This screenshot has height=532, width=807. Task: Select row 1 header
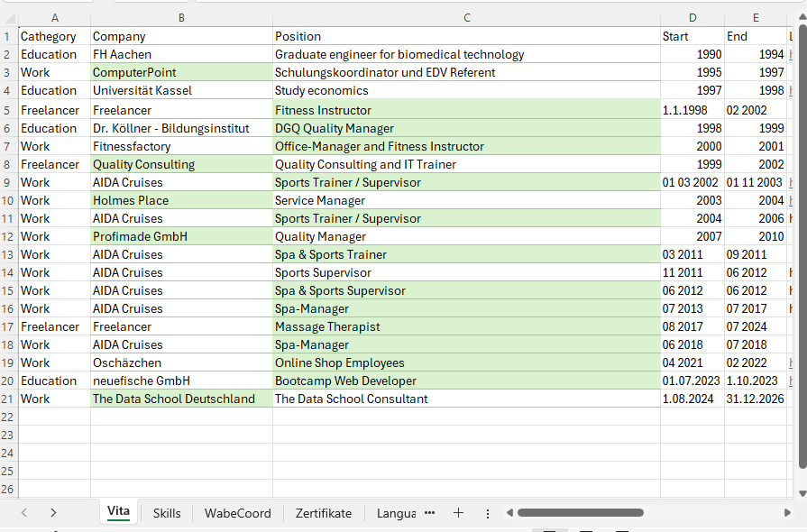(x=7, y=37)
